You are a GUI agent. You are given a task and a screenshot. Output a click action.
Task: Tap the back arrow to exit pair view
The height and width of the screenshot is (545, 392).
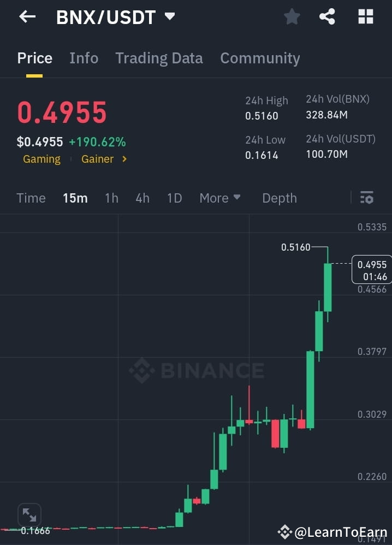pyautogui.click(x=26, y=16)
